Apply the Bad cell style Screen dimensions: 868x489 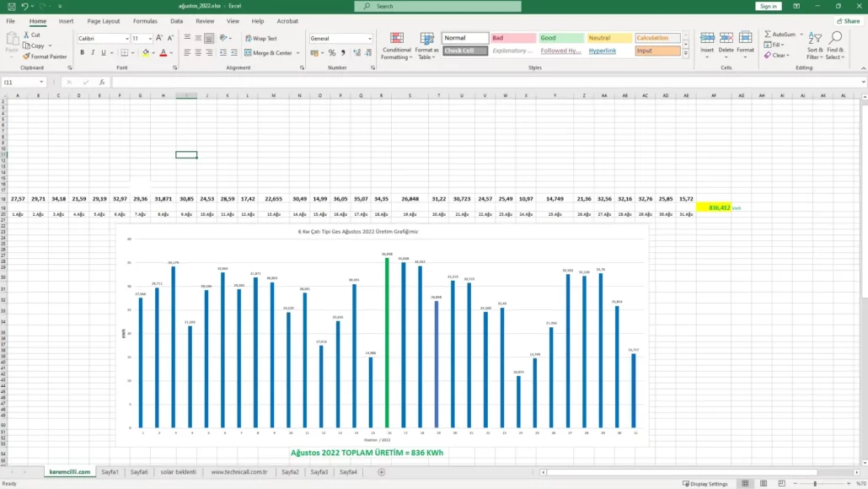[512, 38]
